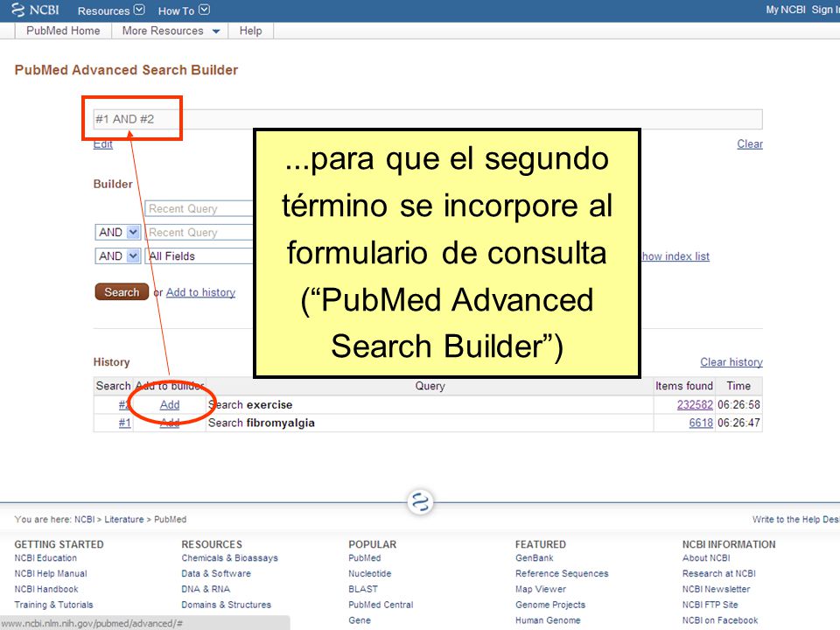
Task: Open Map Viewer link
Action: click(x=541, y=589)
